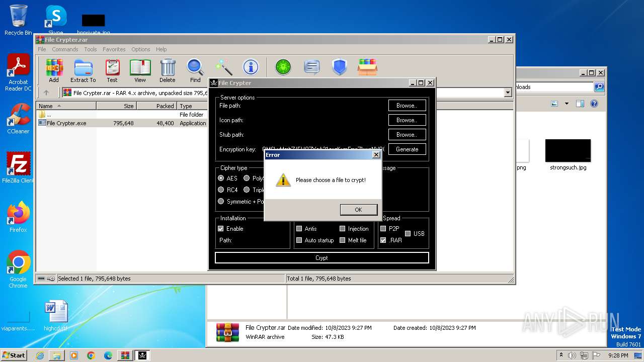Open Recycle Bin desktop icon
This screenshot has width=644, height=362.
pyautogui.click(x=18, y=20)
